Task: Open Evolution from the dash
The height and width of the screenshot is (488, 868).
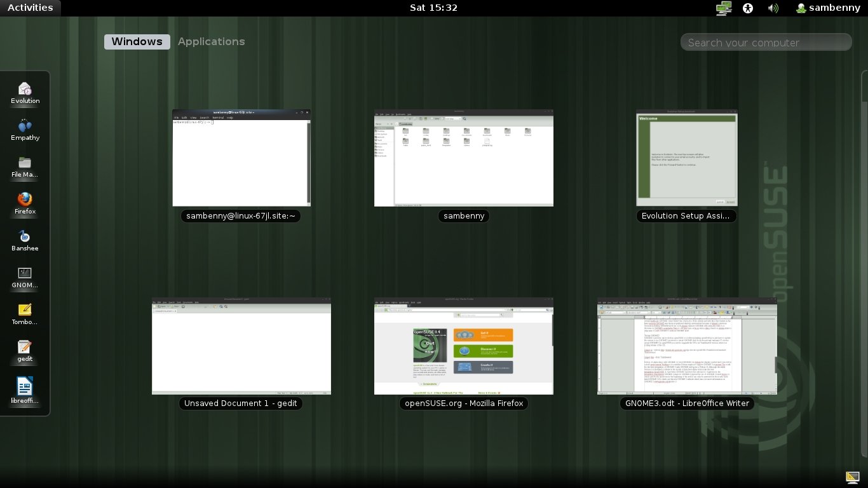Action: 25,92
